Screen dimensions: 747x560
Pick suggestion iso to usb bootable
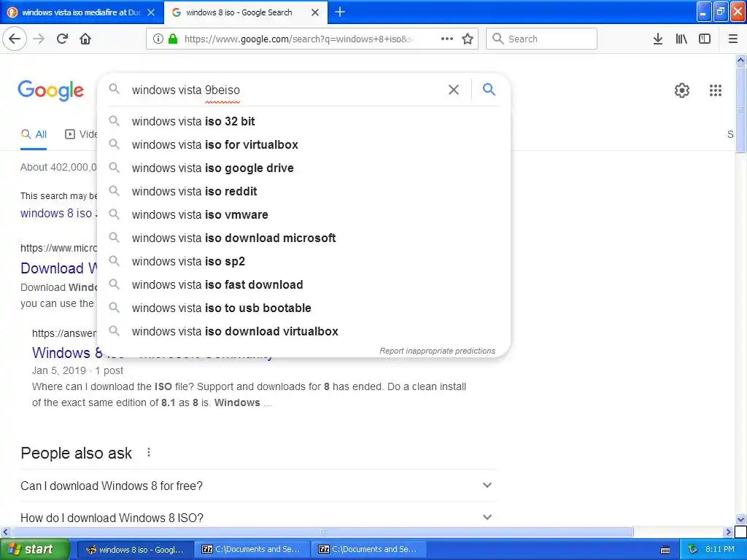pos(303,308)
